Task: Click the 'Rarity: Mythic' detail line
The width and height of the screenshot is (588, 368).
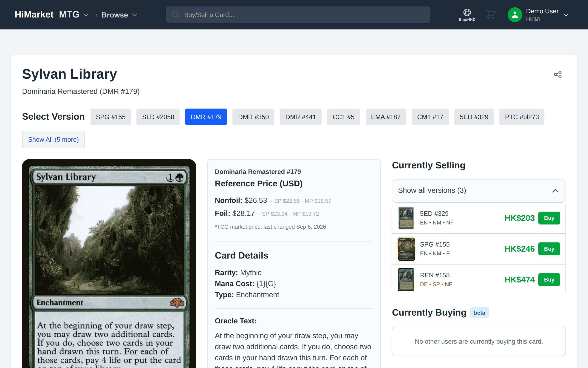Action: point(238,273)
